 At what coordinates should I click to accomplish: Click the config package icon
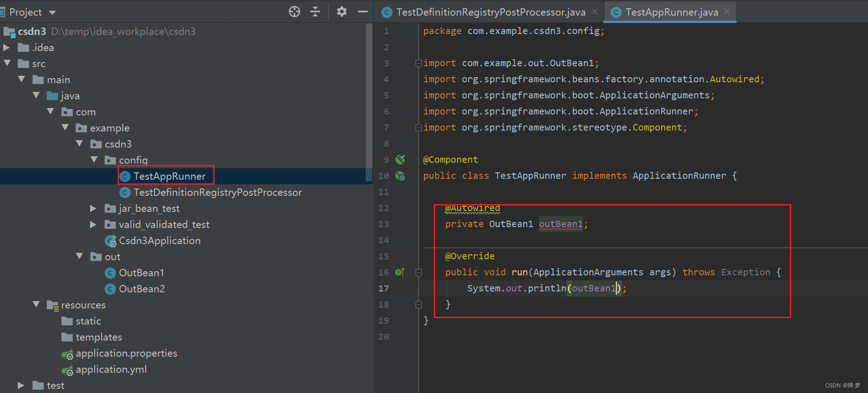[x=110, y=160]
